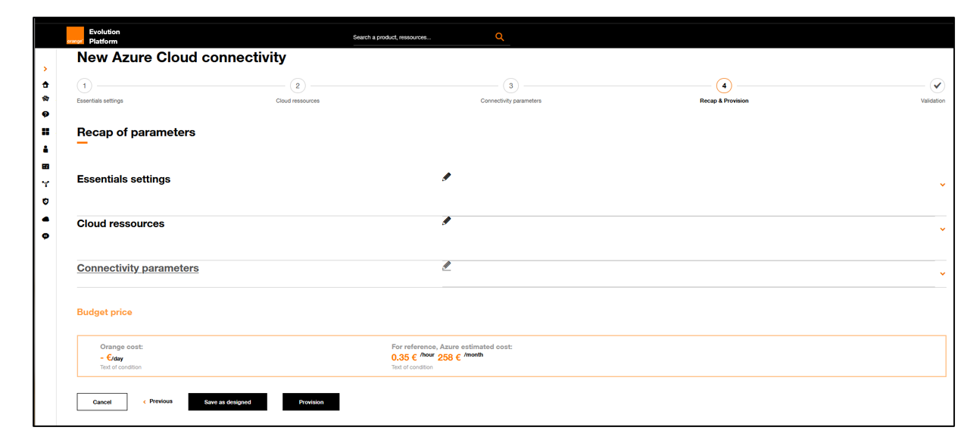Screen dimensions: 980x446
Task: Open the chat bubble sidebar icon
Action: point(45,236)
